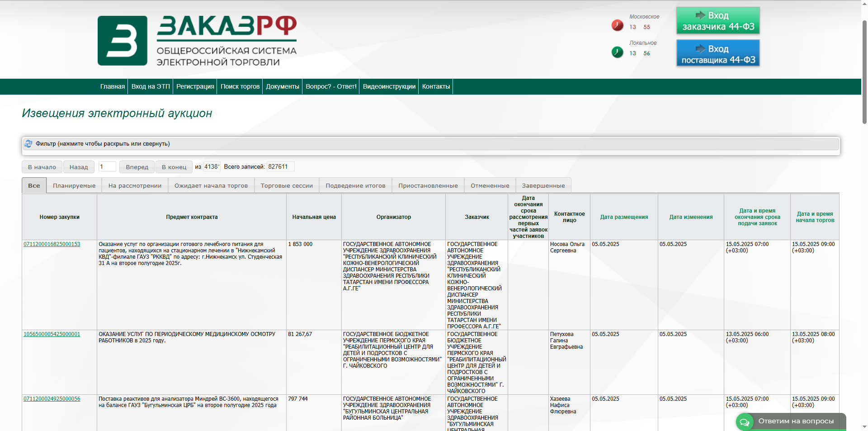Viewport: 868px width, 431px height.
Task: Click contact 'Хазеева Нафиса Флюревна'
Action: tap(563, 405)
